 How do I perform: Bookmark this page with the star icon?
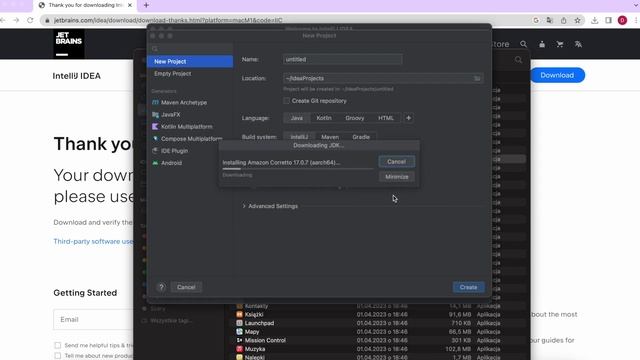pyautogui.click(x=577, y=20)
